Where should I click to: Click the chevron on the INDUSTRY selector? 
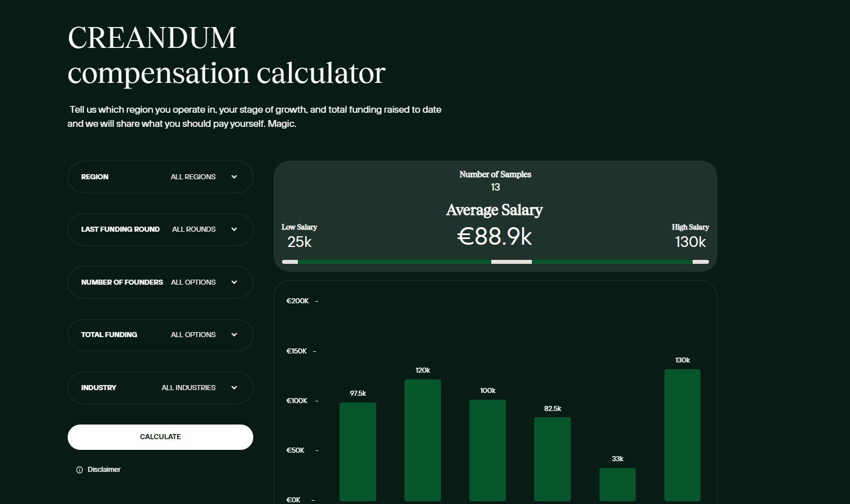click(x=234, y=387)
